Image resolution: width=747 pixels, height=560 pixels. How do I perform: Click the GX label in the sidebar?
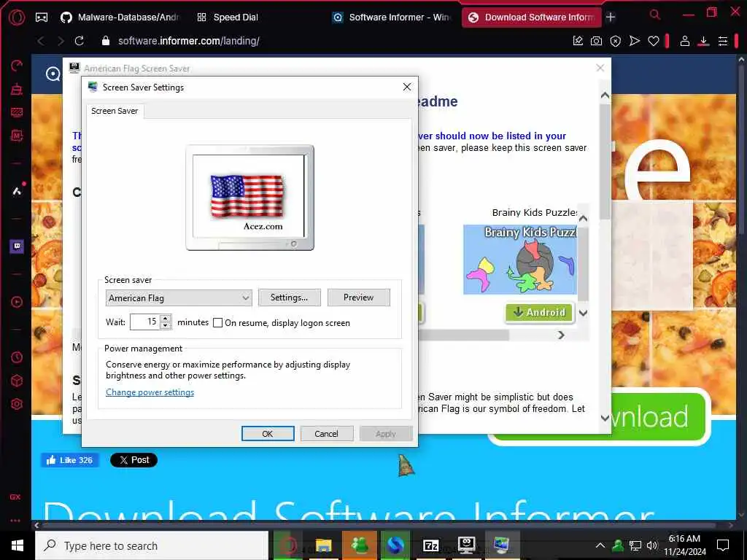[x=15, y=497]
